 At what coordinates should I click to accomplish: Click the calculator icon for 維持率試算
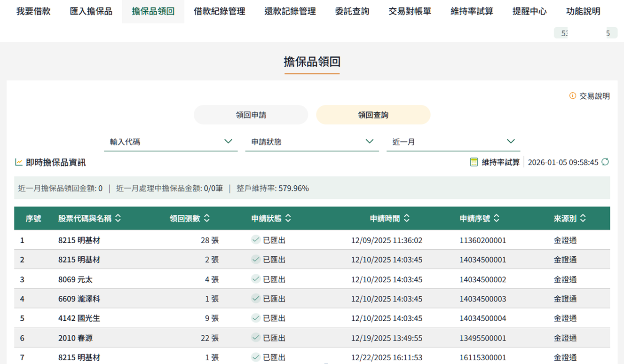(x=474, y=162)
